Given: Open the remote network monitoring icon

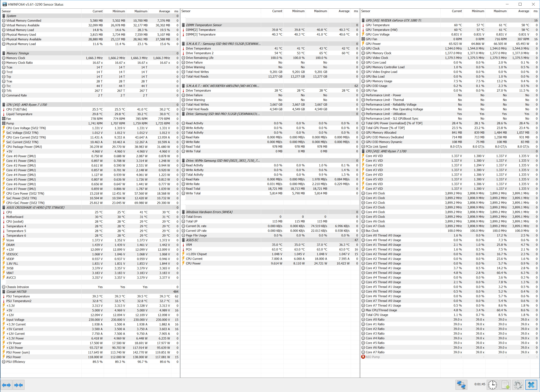Looking at the screenshot, I should point(461,385).
